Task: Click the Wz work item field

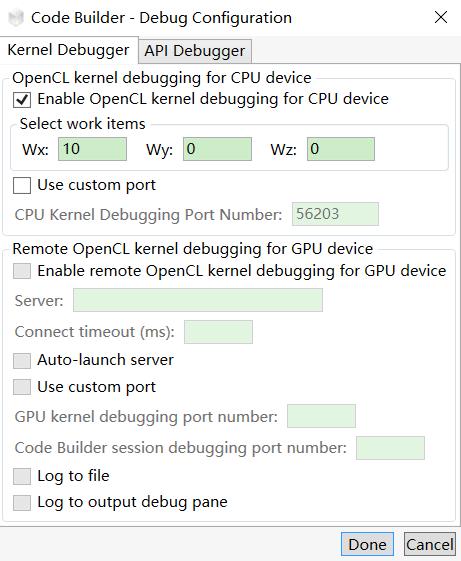Action: pos(341,149)
